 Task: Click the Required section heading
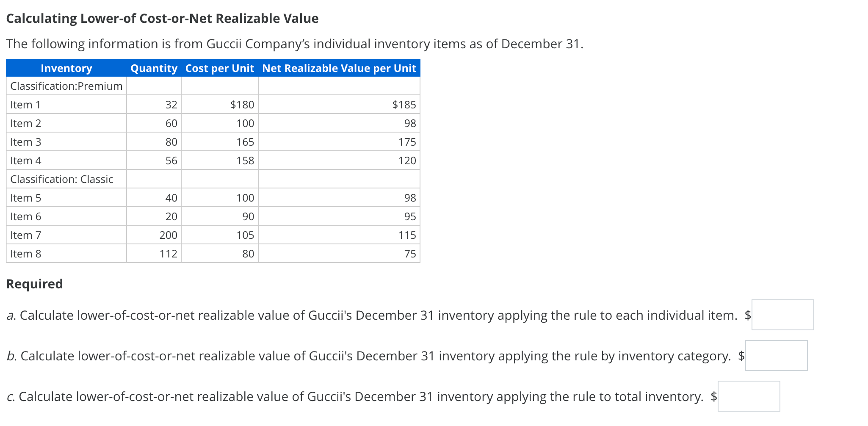click(34, 284)
